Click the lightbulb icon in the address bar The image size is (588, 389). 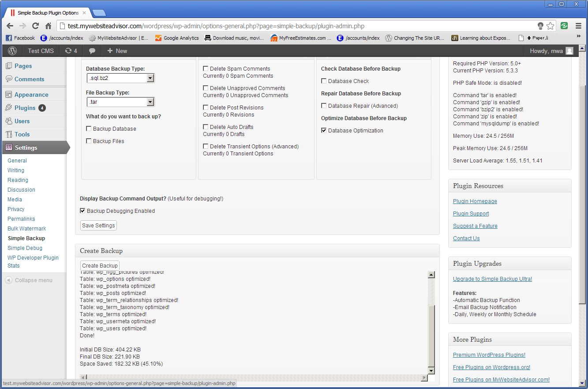click(540, 26)
